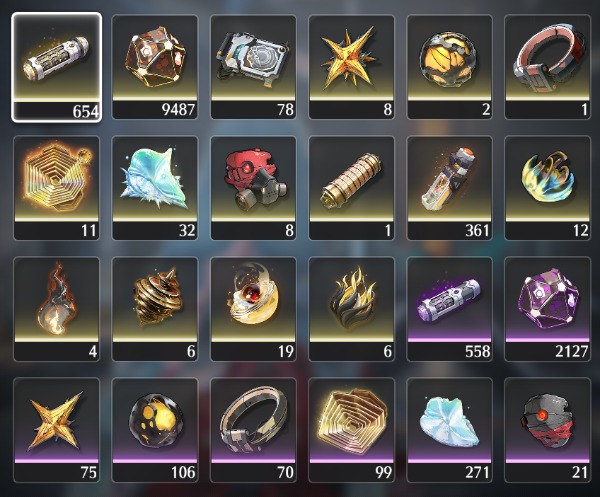Select the red-core crescent orb item with 19
The width and height of the screenshot is (600, 497).
253,309
